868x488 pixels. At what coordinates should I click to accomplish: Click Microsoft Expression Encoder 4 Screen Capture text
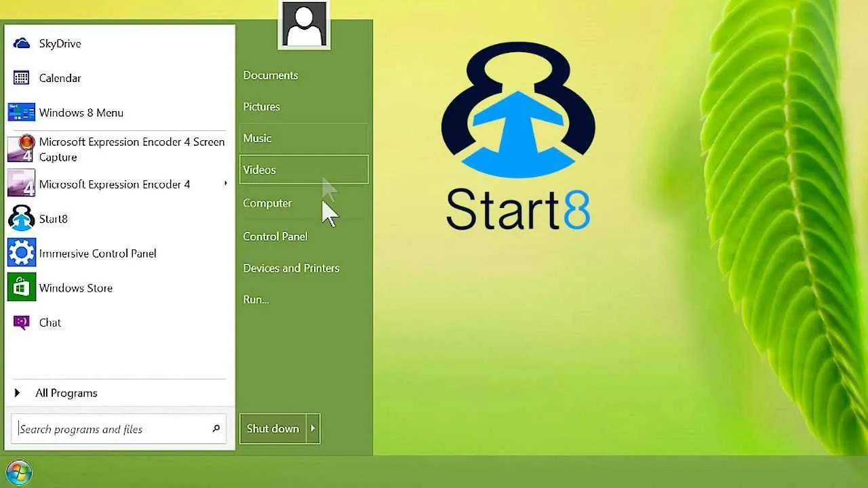[x=132, y=149]
